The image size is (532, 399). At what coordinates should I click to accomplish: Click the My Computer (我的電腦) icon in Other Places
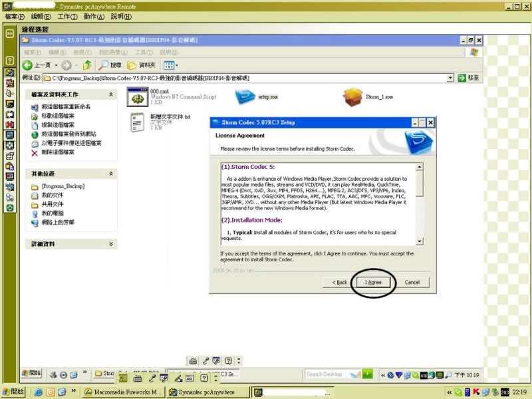pos(35,213)
